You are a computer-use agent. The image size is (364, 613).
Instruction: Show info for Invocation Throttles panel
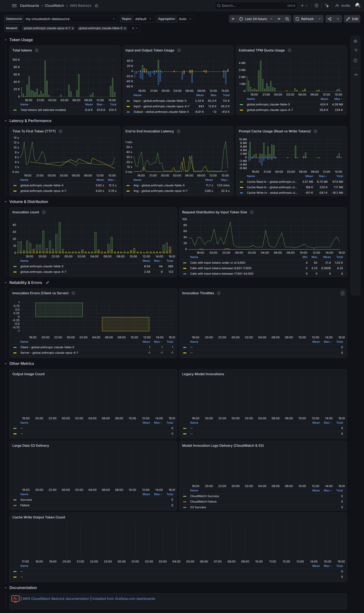pyautogui.click(x=219, y=293)
